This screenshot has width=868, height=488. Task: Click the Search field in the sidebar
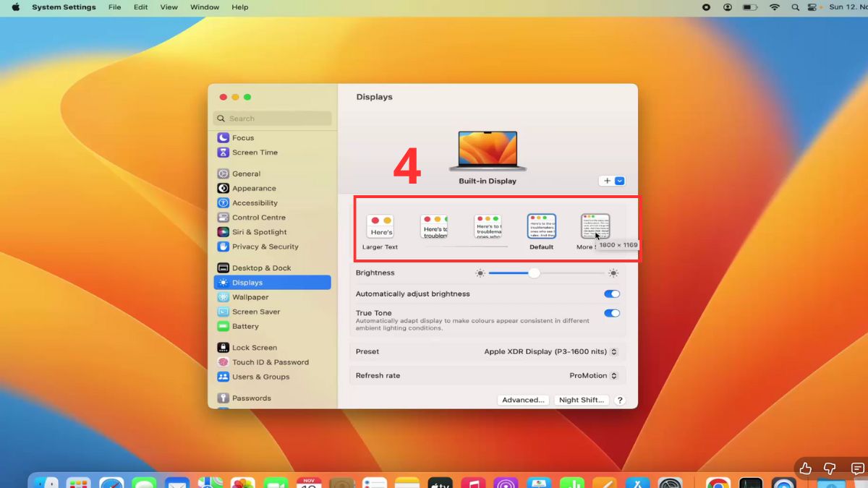point(272,118)
